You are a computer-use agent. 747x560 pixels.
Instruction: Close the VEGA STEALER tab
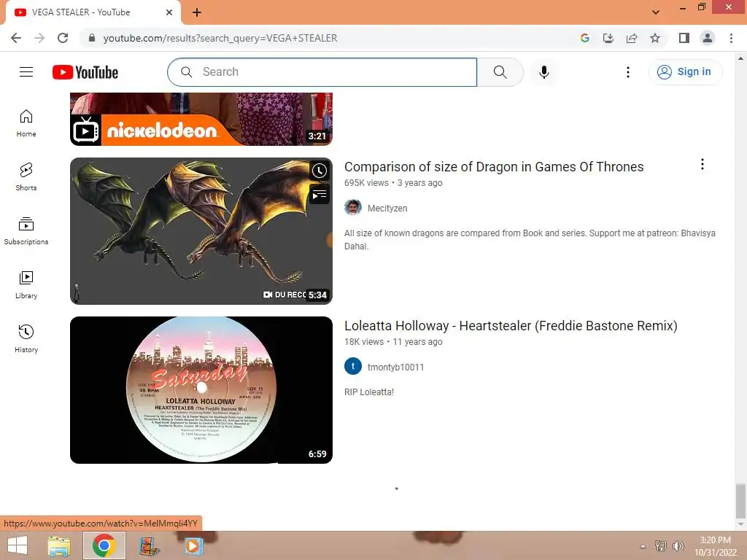click(169, 12)
